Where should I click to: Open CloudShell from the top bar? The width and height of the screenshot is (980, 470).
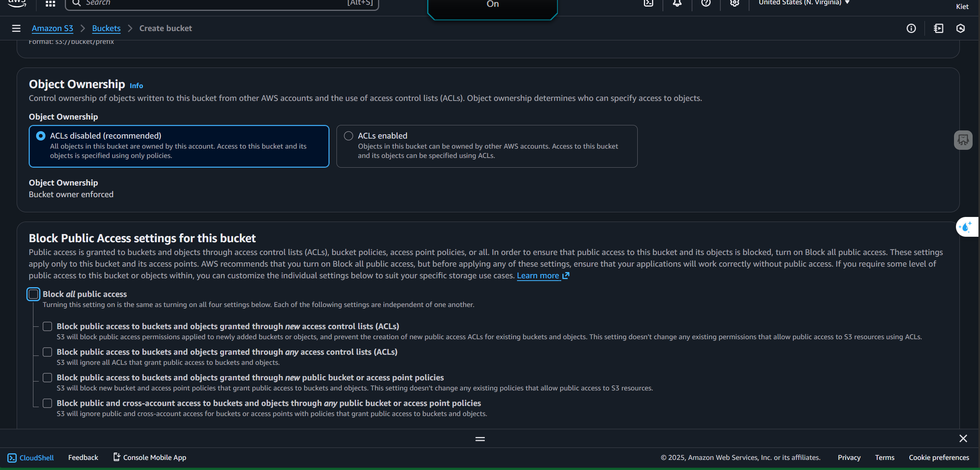649,3
